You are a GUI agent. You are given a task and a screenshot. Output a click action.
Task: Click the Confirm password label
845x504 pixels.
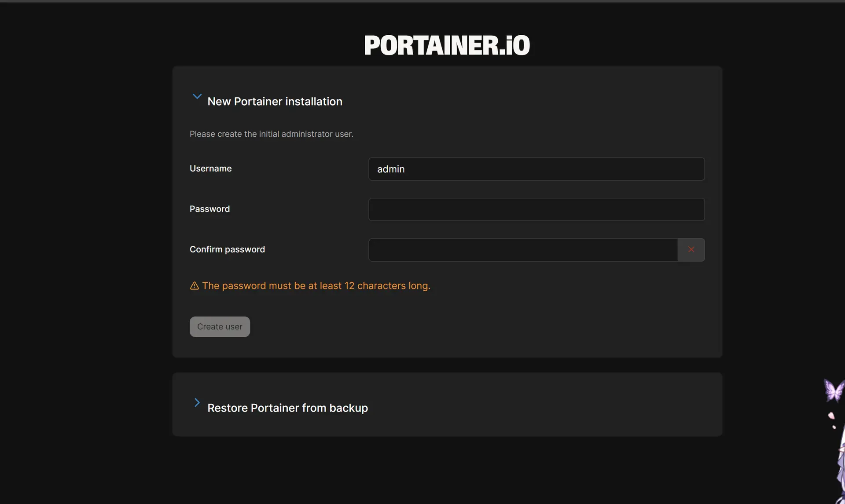227,249
